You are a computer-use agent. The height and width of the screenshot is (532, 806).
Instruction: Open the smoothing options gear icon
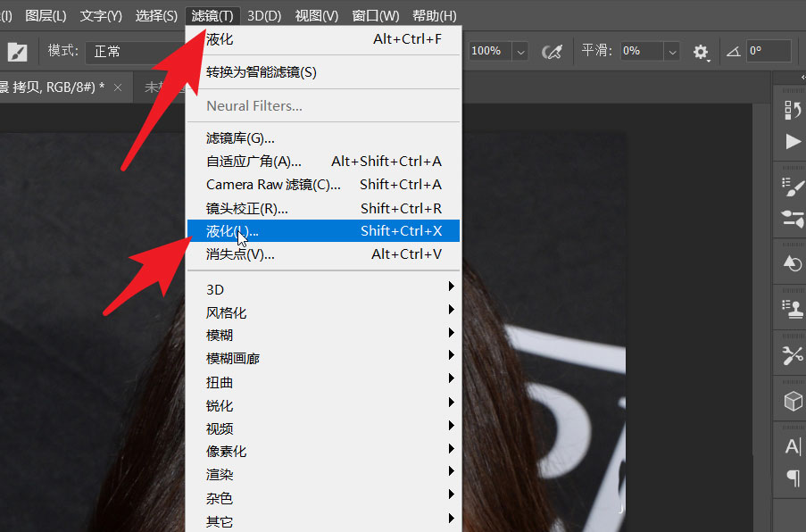[701, 52]
